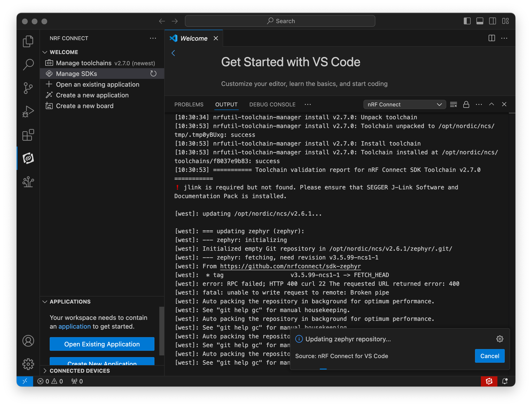Open the nRF Kconfig/devicetree tree icon view

pos(28,182)
